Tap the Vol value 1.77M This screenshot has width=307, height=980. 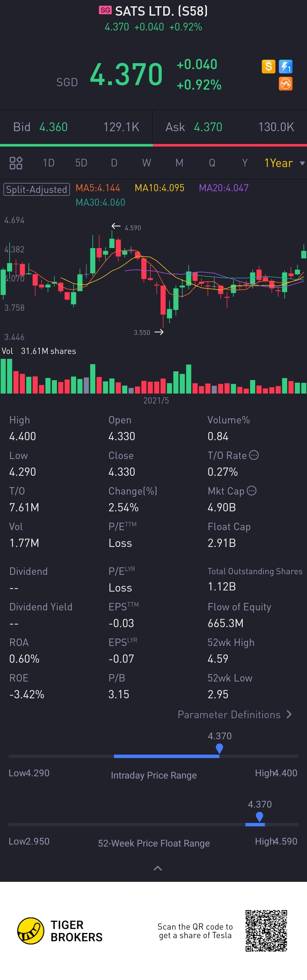point(24,543)
